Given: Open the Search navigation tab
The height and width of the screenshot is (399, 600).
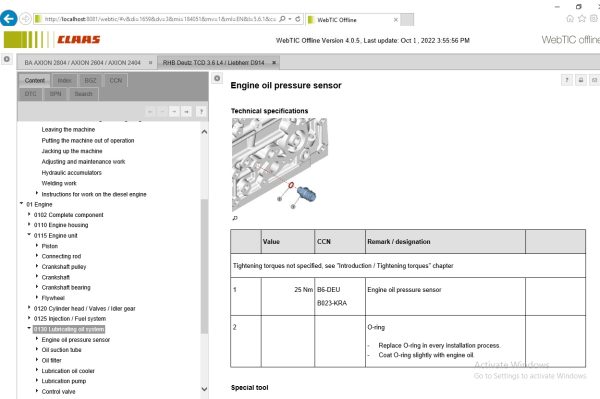Looking at the screenshot, I should coord(83,94).
